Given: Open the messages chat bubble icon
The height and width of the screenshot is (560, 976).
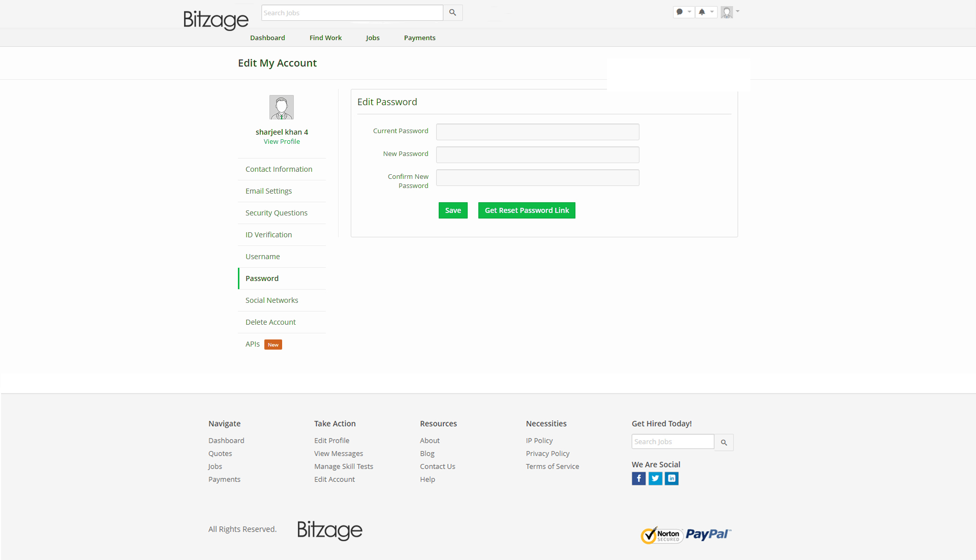Looking at the screenshot, I should coord(679,12).
